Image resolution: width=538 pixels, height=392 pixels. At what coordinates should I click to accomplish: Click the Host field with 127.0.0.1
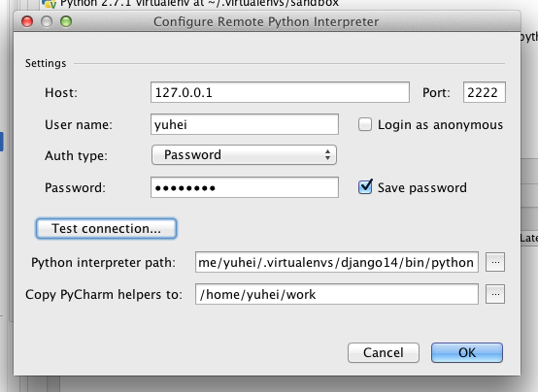280,92
